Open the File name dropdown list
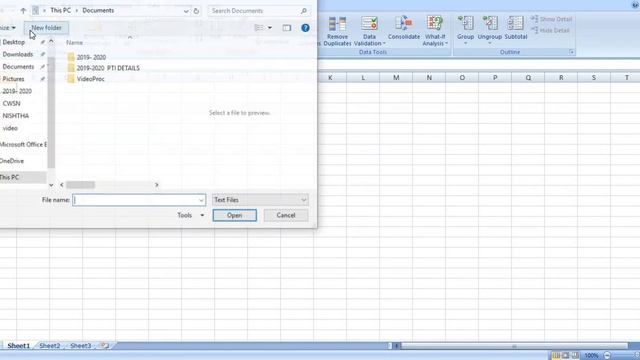The height and width of the screenshot is (360, 640). [x=201, y=200]
